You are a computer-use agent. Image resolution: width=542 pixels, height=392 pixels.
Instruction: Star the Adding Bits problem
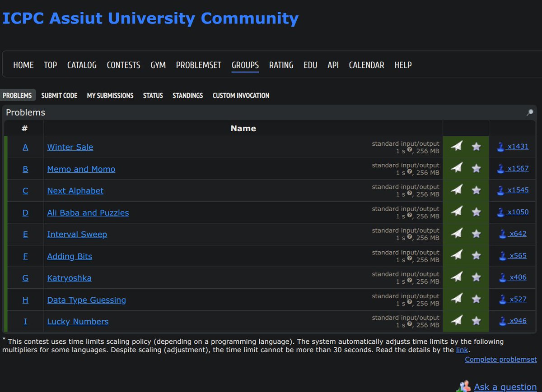[x=476, y=256]
